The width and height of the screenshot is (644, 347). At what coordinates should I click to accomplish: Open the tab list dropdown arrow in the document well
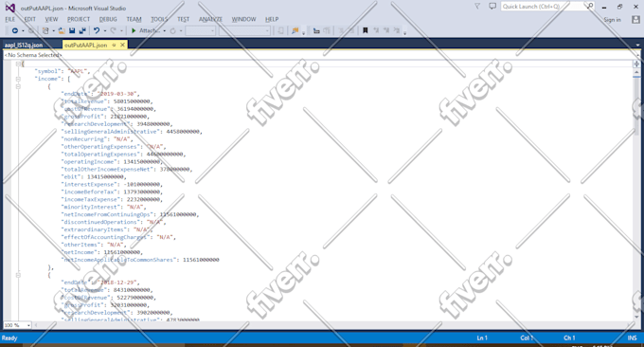(637, 45)
